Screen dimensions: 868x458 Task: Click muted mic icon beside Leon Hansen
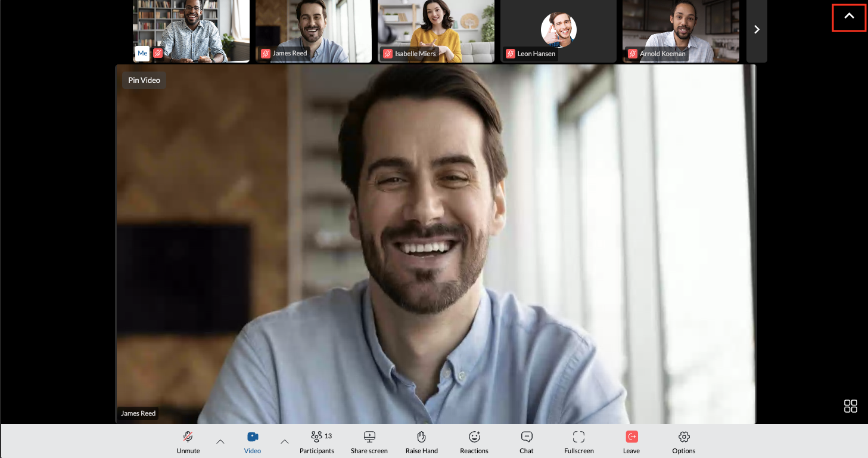tap(511, 54)
